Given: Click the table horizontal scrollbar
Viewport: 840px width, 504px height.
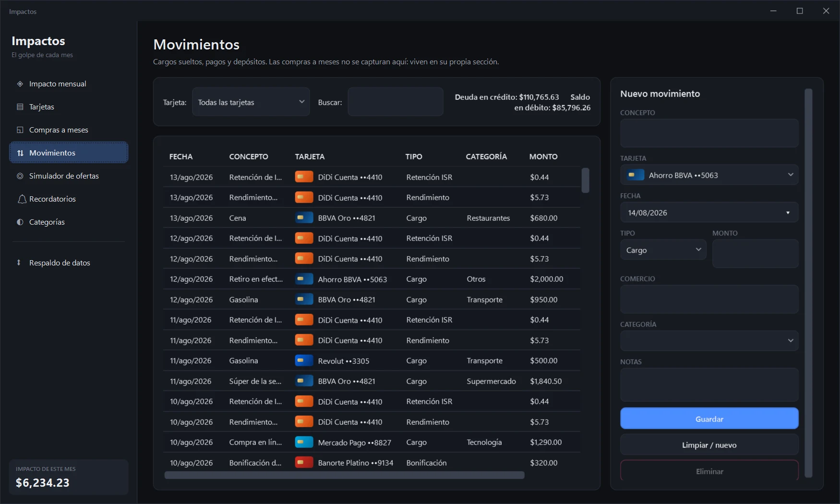Looking at the screenshot, I should tap(344, 475).
